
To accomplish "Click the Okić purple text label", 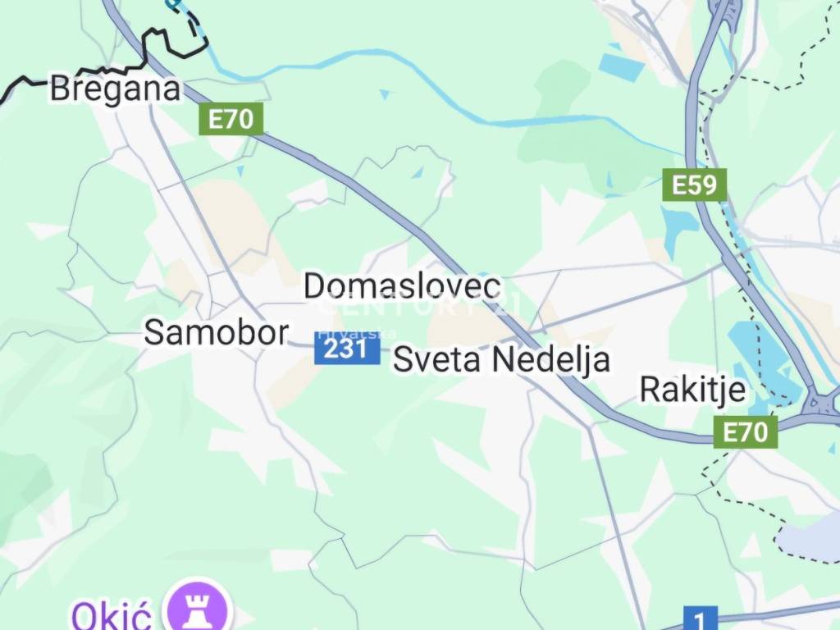I will [112, 615].
